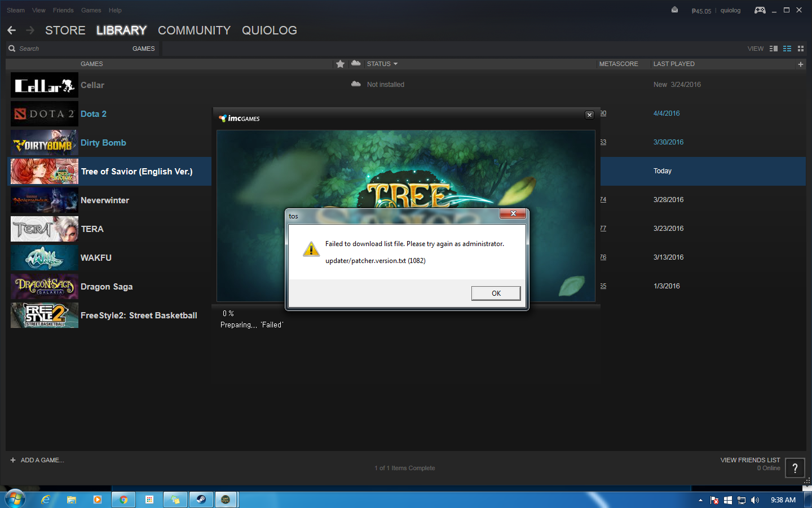Click the library Search field

[x=68, y=49]
